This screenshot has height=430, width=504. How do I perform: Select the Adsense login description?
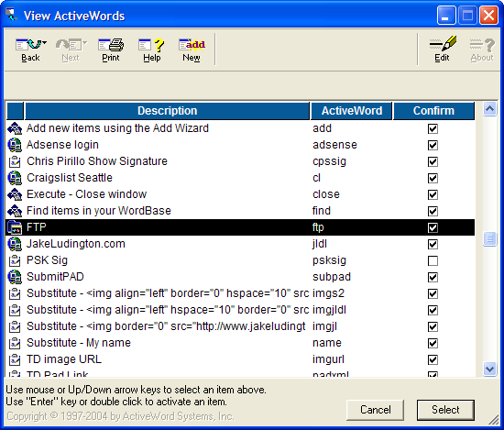coord(62,145)
